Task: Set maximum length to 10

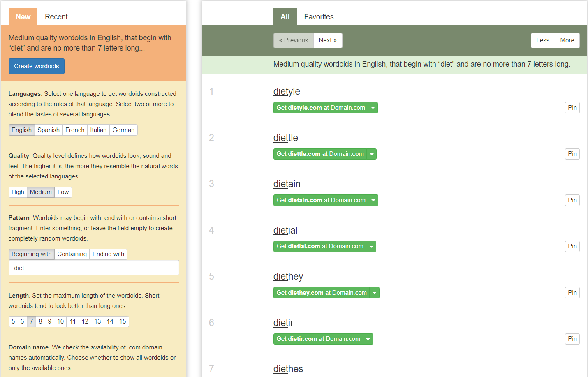Action: point(60,321)
